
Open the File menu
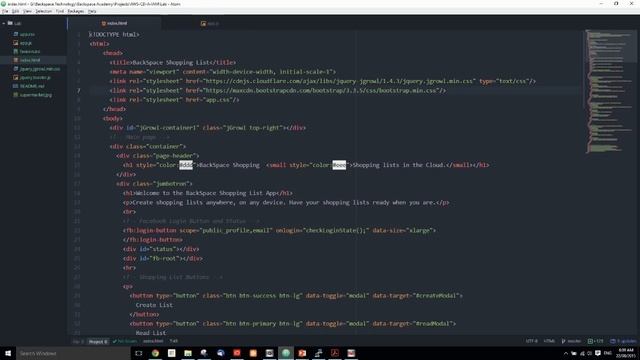(x=5, y=11)
